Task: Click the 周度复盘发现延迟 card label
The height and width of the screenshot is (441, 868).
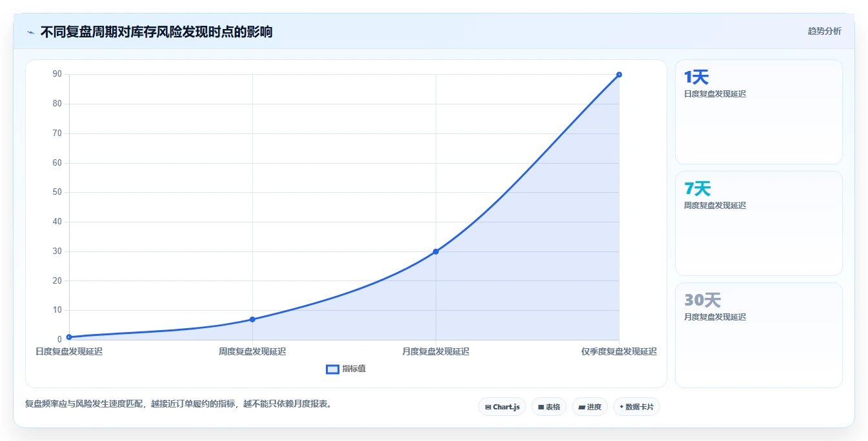Action: click(715, 206)
